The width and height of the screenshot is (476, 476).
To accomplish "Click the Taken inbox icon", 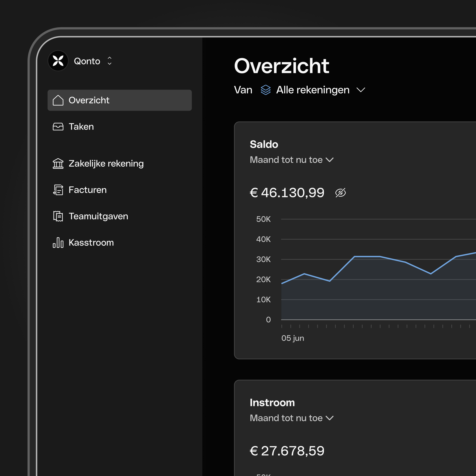I will tap(58, 127).
